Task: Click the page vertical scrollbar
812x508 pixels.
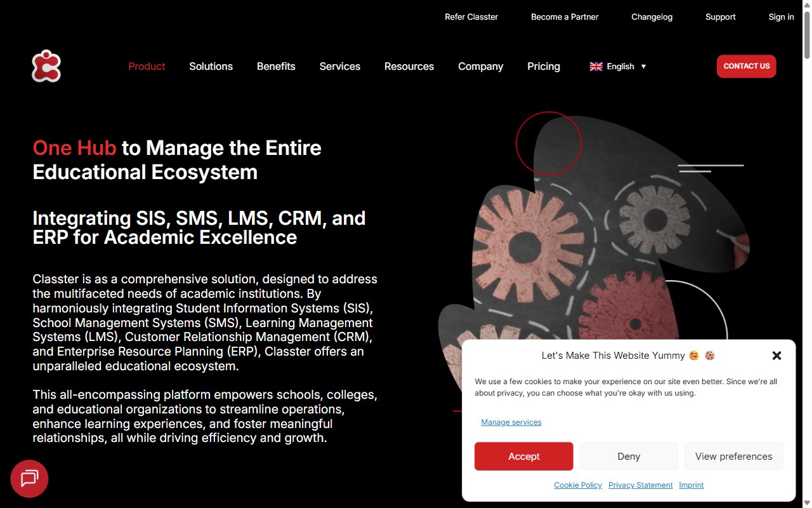Action: click(x=807, y=254)
